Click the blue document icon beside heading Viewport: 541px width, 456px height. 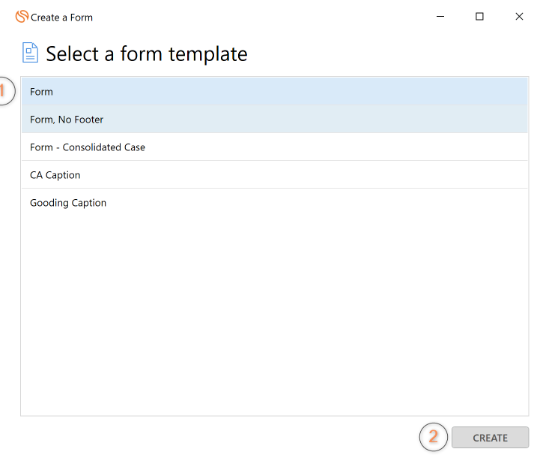click(30, 52)
